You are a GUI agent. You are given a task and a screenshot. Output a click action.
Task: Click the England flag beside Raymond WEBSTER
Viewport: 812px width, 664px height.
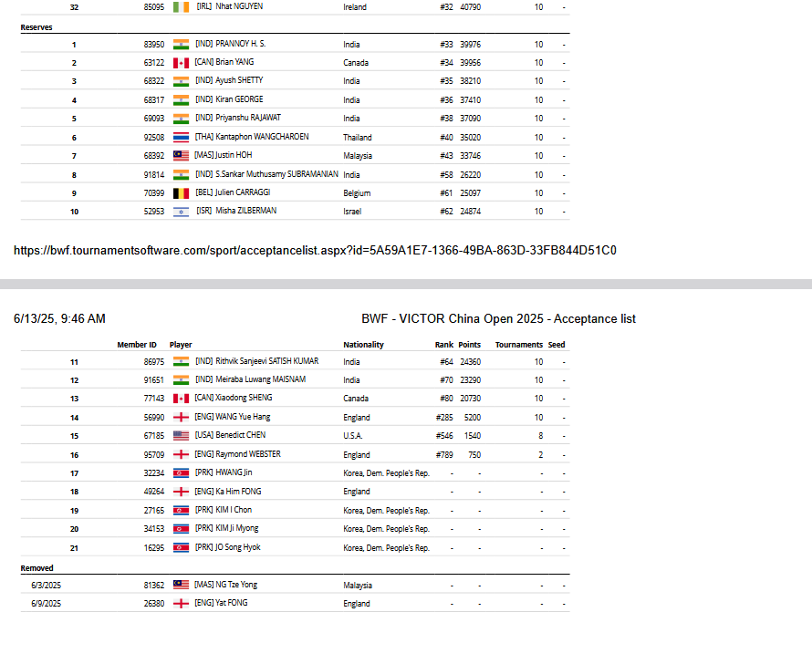pyautogui.click(x=181, y=454)
